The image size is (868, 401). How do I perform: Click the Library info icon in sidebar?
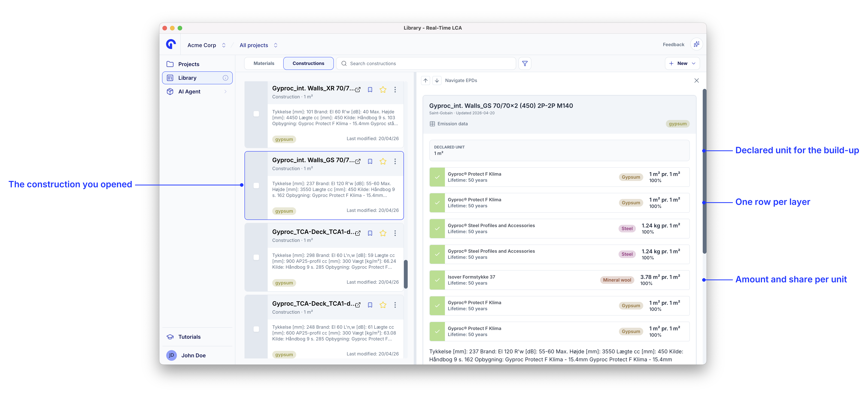tap(226, 78)
